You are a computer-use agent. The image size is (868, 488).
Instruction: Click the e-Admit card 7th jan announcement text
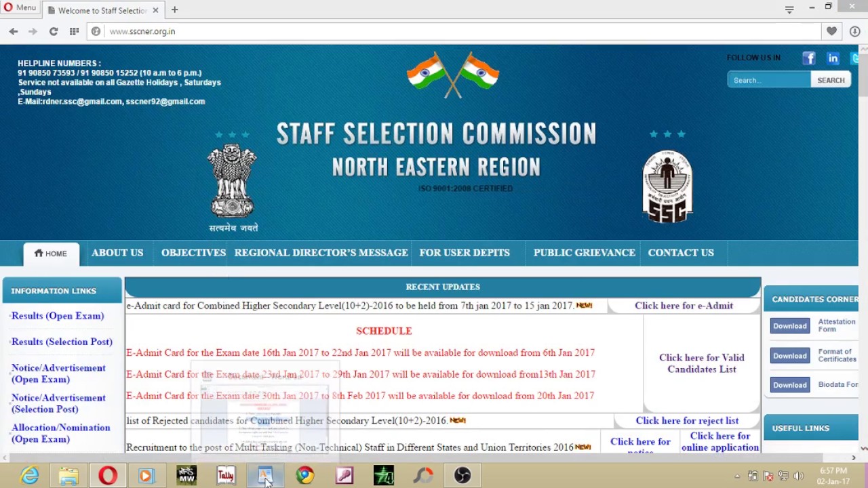pos(350,306)
